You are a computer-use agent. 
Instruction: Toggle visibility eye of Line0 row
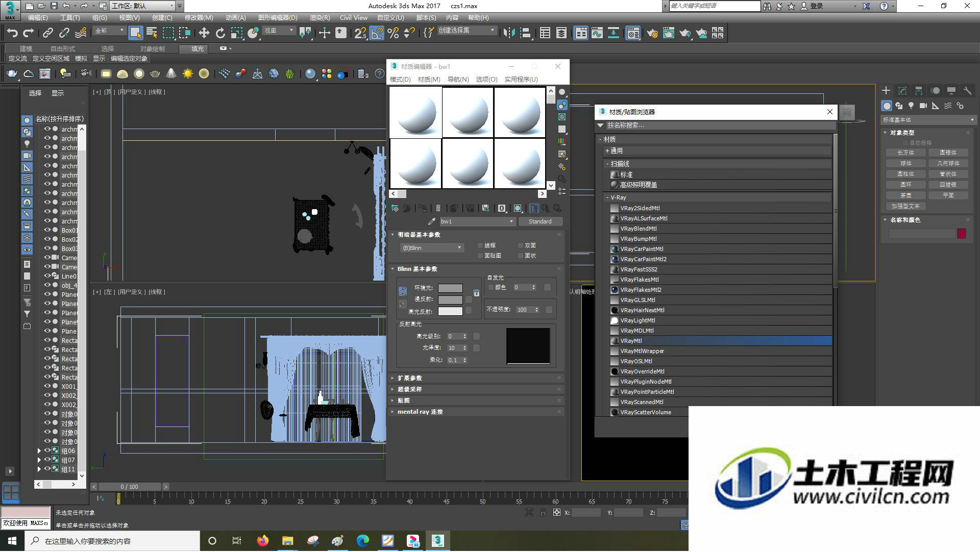[47, 276]
